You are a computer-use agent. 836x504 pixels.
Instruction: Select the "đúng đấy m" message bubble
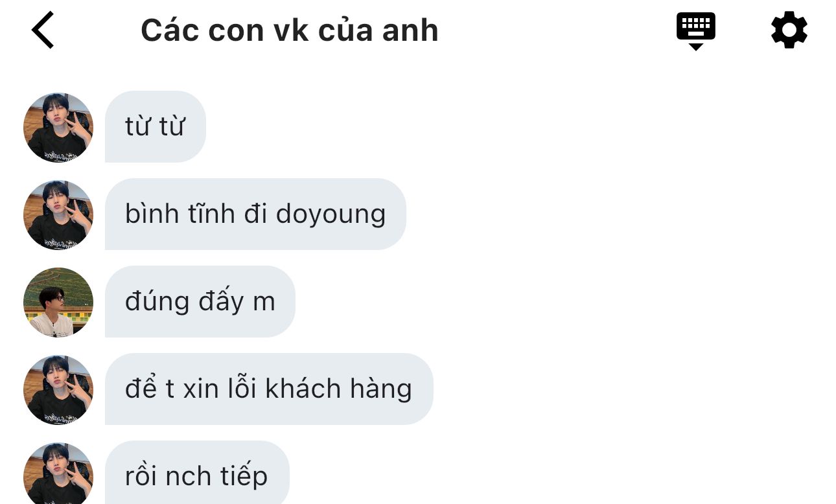pyautogui.click(x=200, y=301)
